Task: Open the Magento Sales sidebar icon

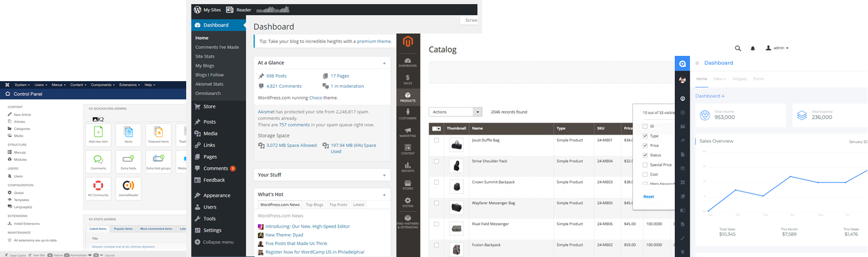Action: (x=408, y=80)
